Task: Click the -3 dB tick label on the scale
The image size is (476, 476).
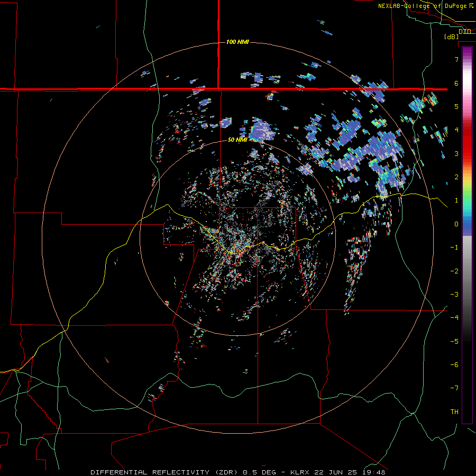Action: pyautogui.click(x=454, y=295)
